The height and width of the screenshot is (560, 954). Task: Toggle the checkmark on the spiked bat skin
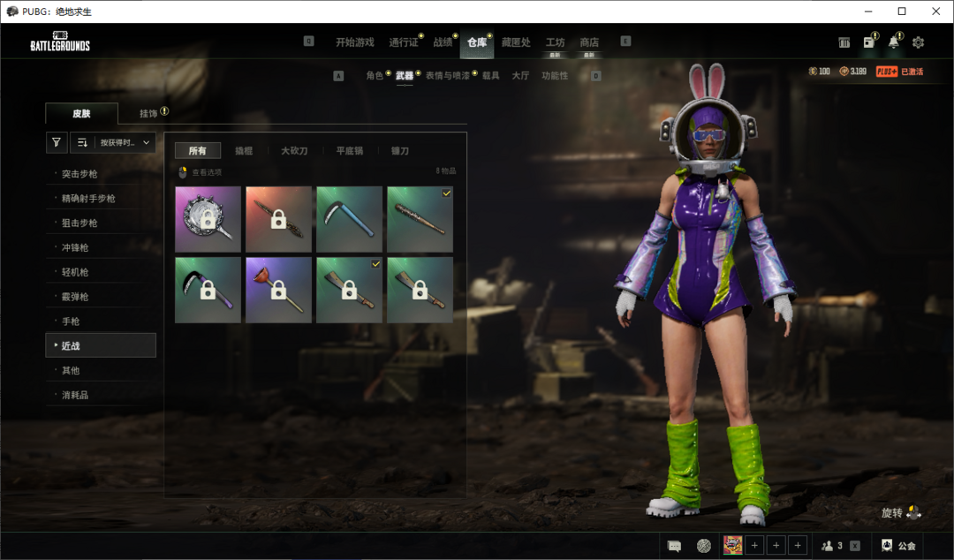click(x=447, y=193)
